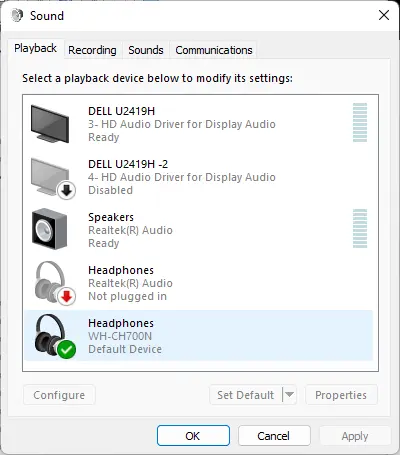Image resolution: width=400 pixels, height=455 pixels.
Task: Click the Realtek Speakers icon
Action: click(50, 229)
